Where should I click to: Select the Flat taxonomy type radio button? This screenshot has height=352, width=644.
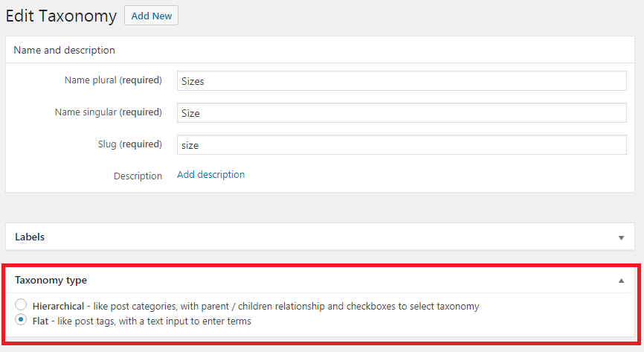[x=21, y=319]
